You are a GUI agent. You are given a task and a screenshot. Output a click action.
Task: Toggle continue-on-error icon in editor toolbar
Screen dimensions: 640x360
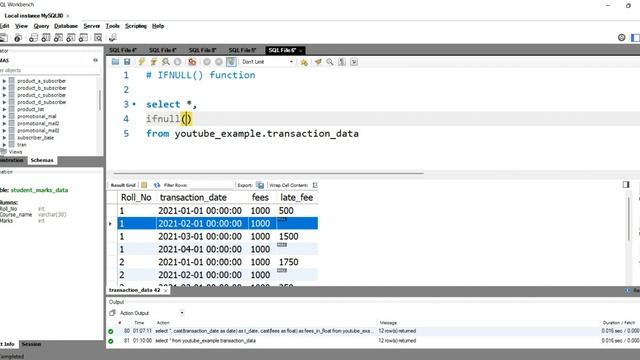tap(192, 62)
